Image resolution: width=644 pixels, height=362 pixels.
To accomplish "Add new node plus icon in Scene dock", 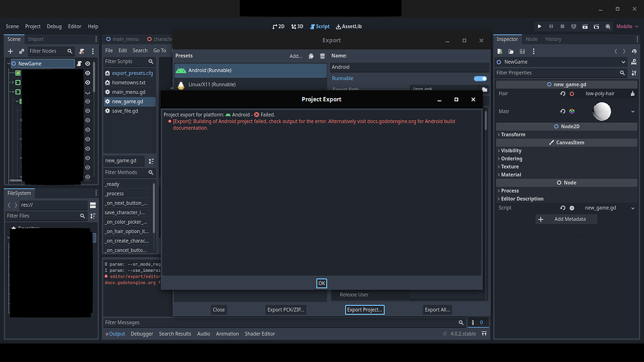I will [x=10, y=51].
